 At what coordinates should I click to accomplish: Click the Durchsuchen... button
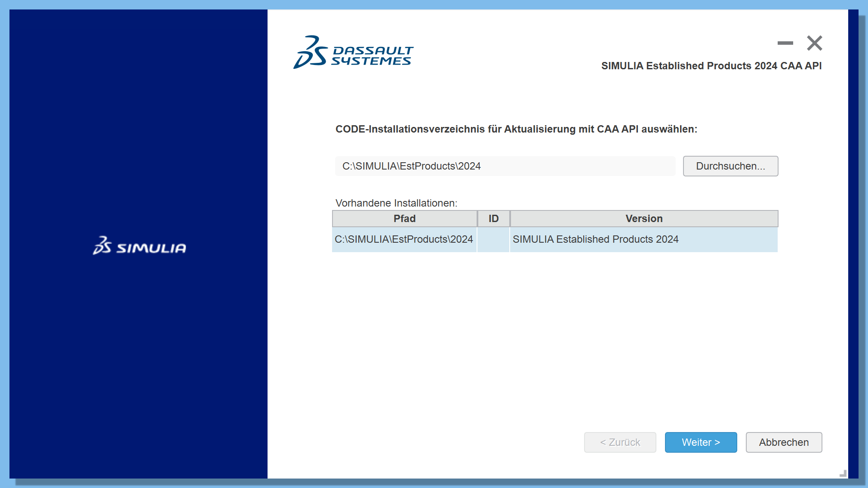tap(730, 166)
